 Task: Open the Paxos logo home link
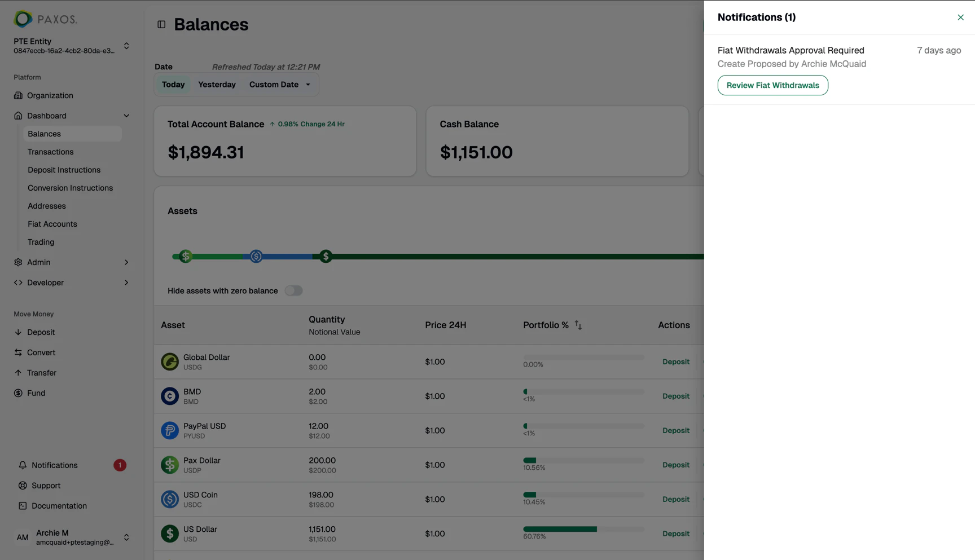click(45, 19)
